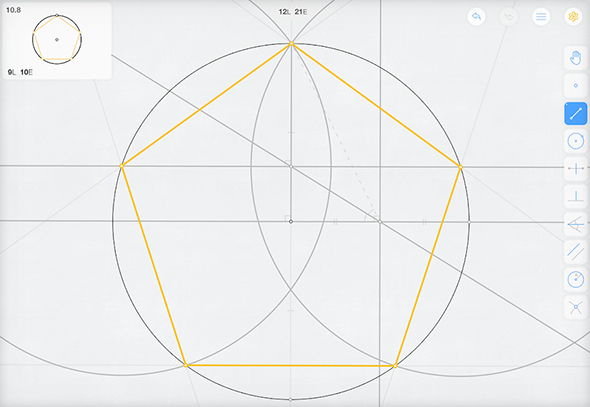Click the 12L 21E move counter
The width and height of the screenshot is (590, 407).
293,12
